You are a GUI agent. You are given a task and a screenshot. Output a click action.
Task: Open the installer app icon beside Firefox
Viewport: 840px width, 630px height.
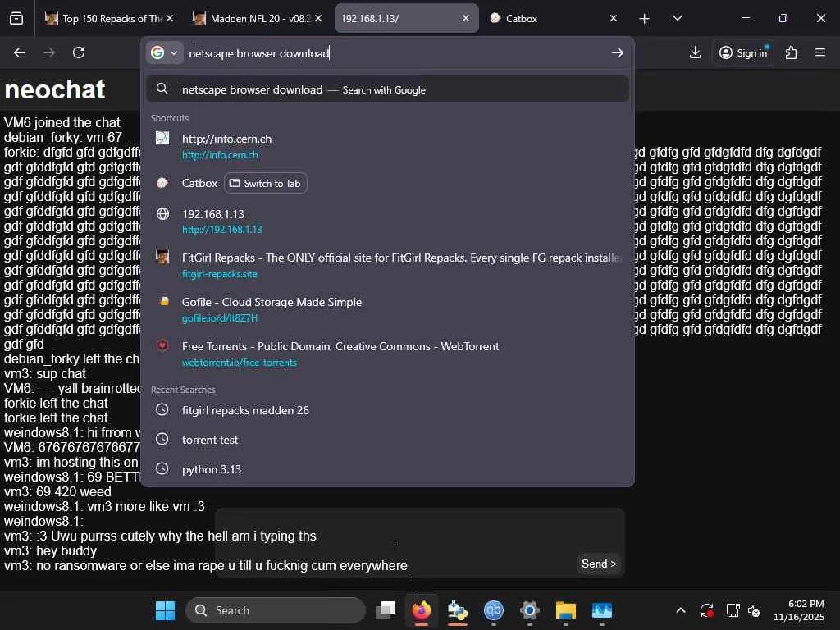point(458,610)
